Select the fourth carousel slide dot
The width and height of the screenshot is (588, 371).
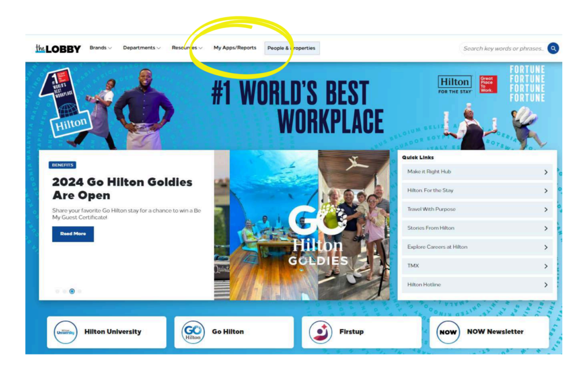(x=79, y=291)
